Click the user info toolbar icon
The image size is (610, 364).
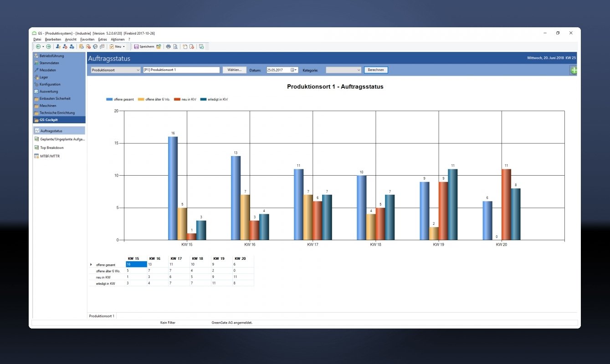(x=72, y=46)
